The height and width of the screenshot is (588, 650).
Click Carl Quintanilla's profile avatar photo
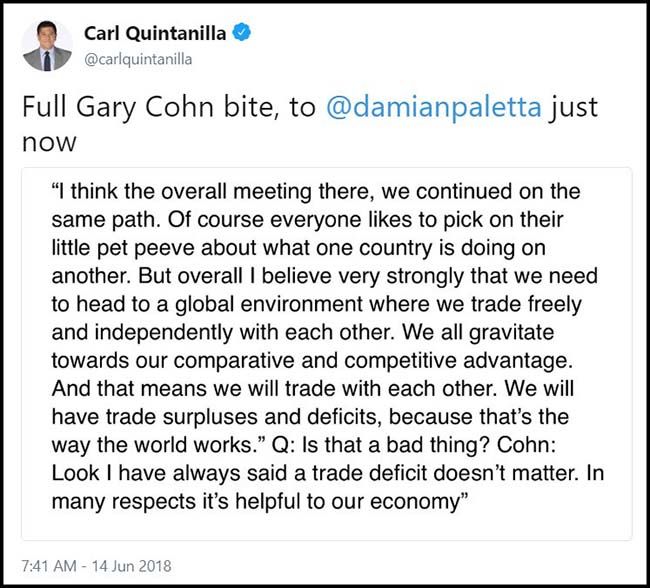tap(46, 45)
